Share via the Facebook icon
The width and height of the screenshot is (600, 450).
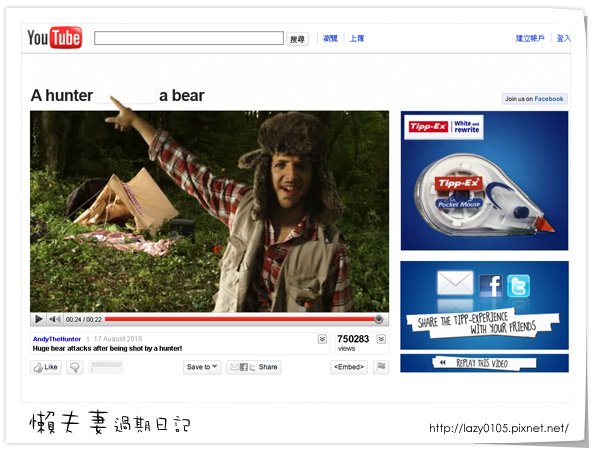pyautogui.click(x=491, y=285)
